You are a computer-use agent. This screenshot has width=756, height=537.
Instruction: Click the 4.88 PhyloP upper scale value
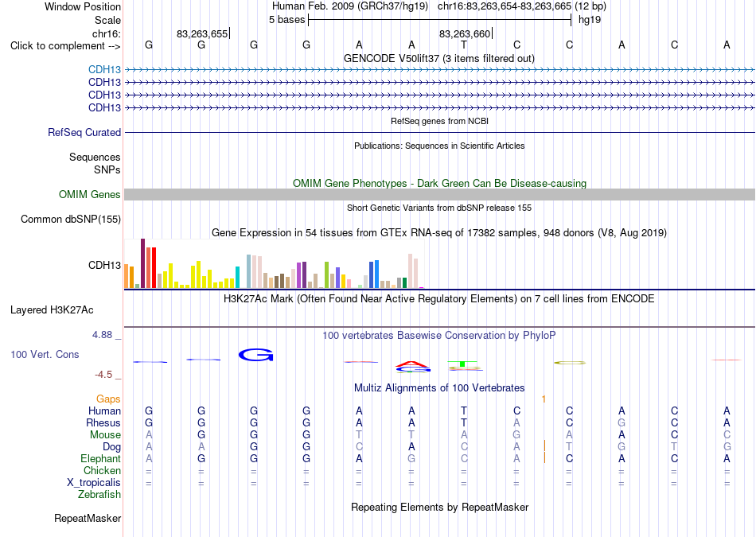click(102, 335)
